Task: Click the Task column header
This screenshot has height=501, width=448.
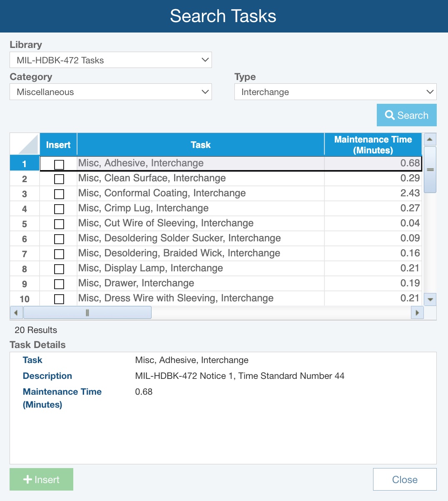Action: click(201, 145)
